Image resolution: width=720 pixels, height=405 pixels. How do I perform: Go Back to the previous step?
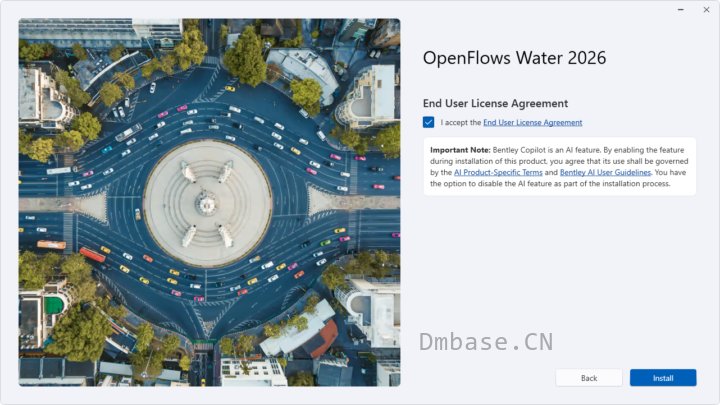[589, 378]
